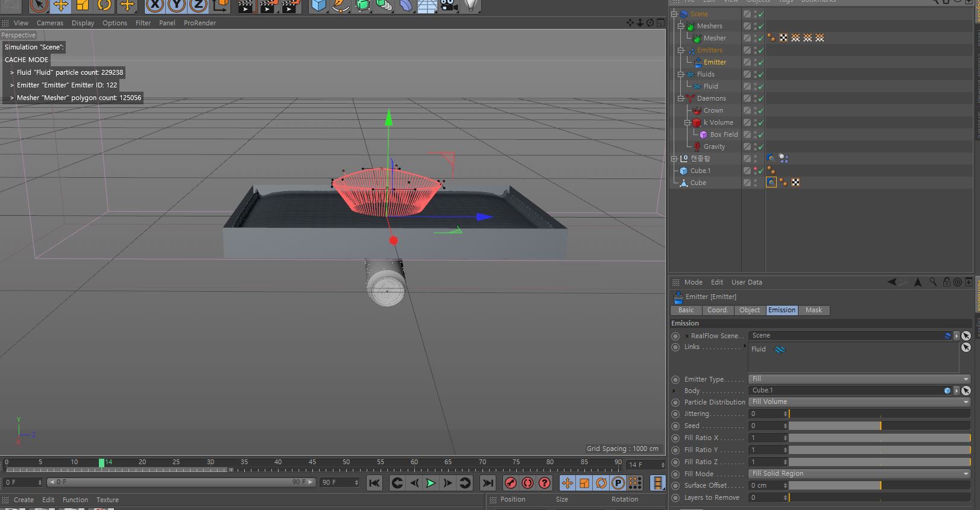Screen dimensions: 980x510
Task: Collapse the Emitters group
Action: coord(681,50)
